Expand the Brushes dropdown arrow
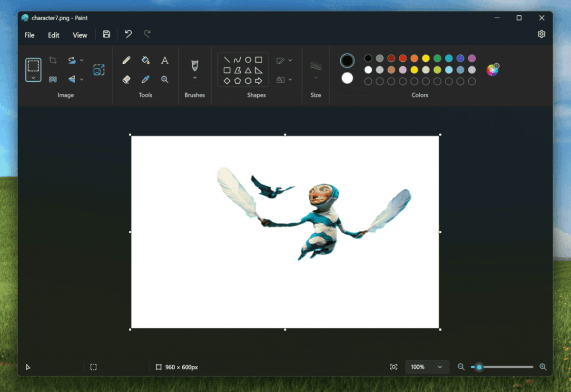This screenshot has height=392, width=571. coord(194,78)
